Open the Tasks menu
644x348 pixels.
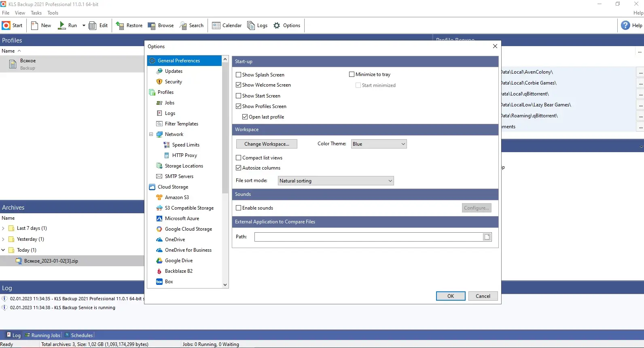tap(36, 13)
